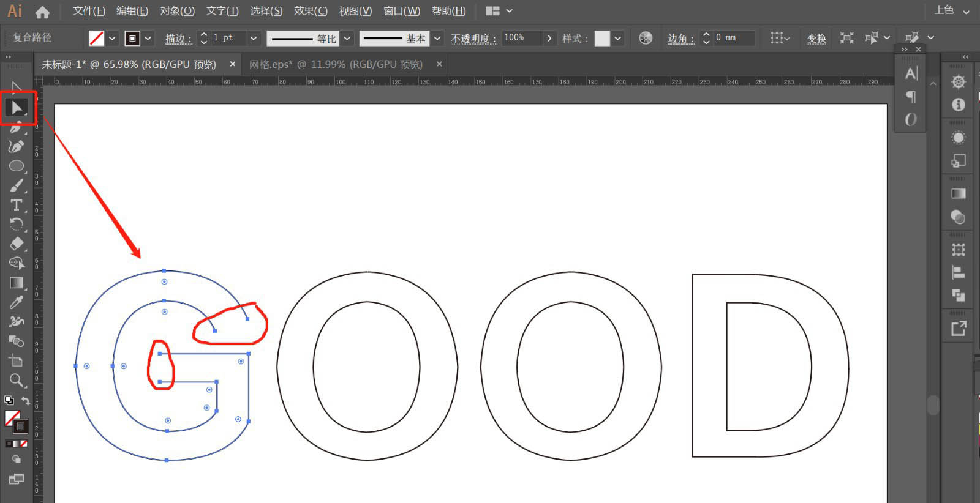Open the Character panel
This screenshot has width=980, height=503.
[x=911, y=73]
